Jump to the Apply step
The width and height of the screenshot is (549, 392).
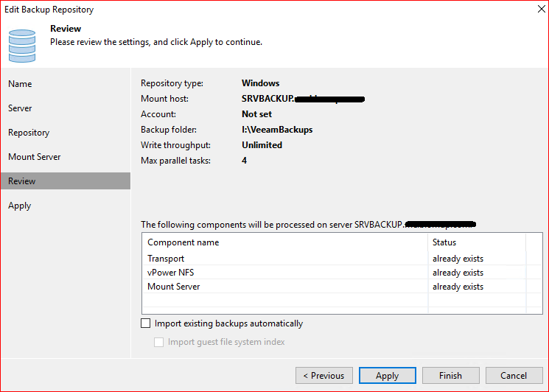(20, 206)
